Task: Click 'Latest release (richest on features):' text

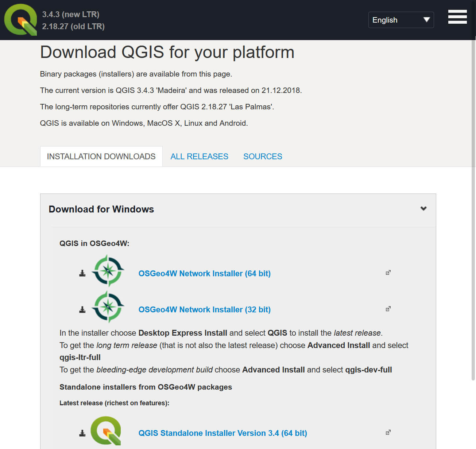Action: [114, 403]
